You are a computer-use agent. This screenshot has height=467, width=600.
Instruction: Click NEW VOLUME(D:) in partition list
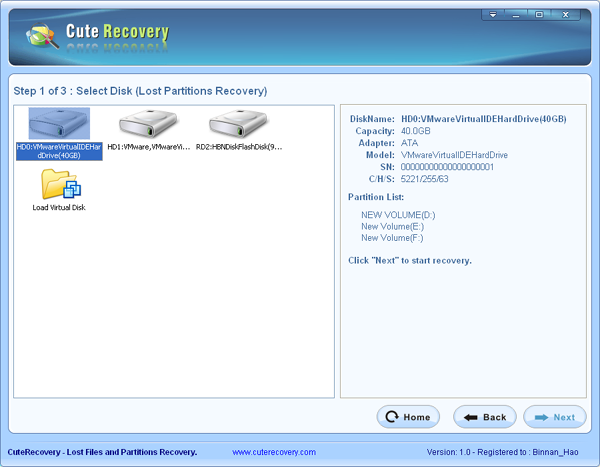pos(398,215)
